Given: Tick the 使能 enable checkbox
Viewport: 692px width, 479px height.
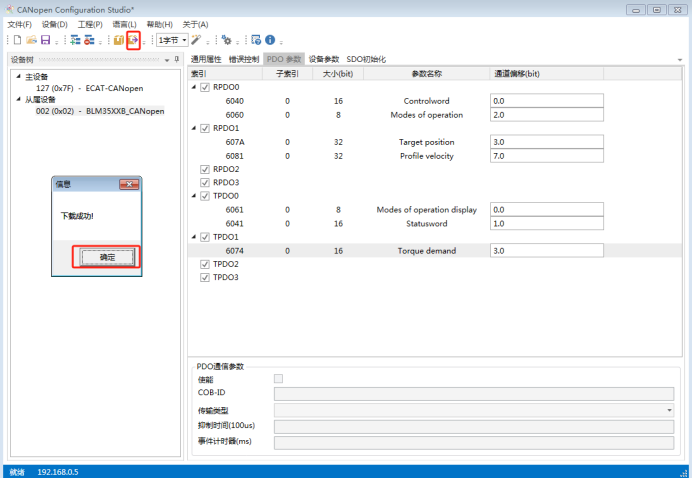Looking at the screenshot, I should coord(278,379).
